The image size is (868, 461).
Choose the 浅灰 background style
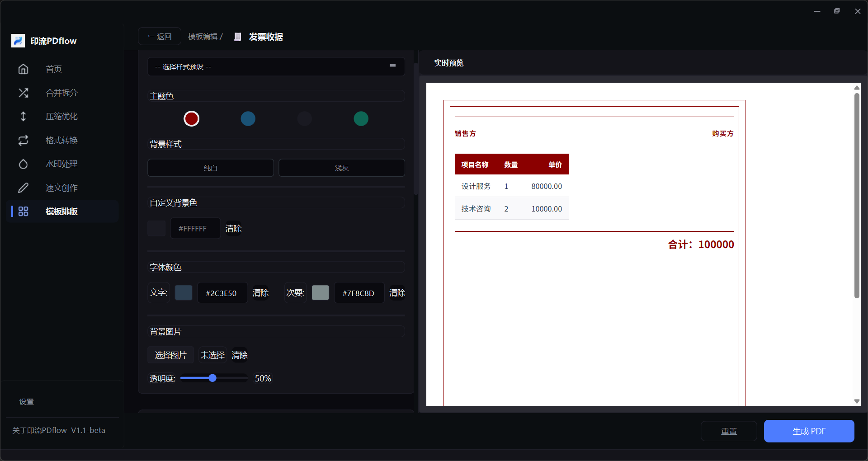[x=342, y=168]
